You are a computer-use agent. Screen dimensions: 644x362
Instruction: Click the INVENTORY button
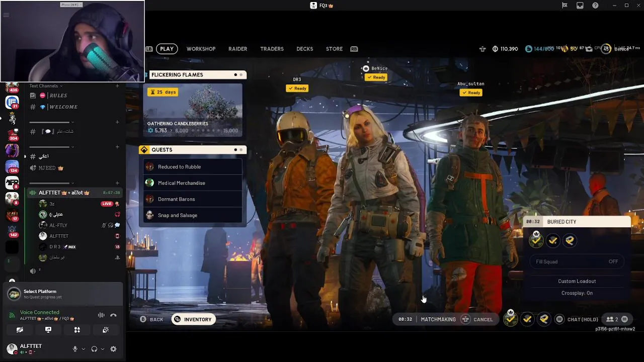pos(193,319)
